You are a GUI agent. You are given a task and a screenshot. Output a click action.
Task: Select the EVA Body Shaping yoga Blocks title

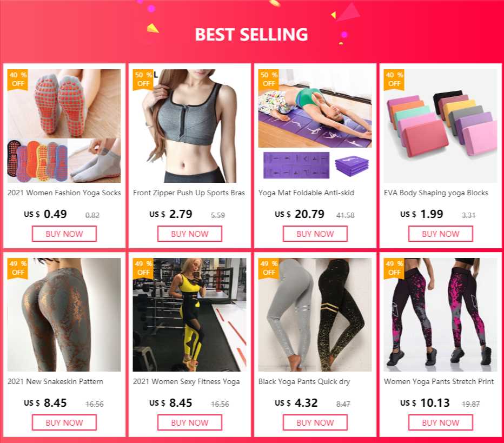(x=436, y=193)
